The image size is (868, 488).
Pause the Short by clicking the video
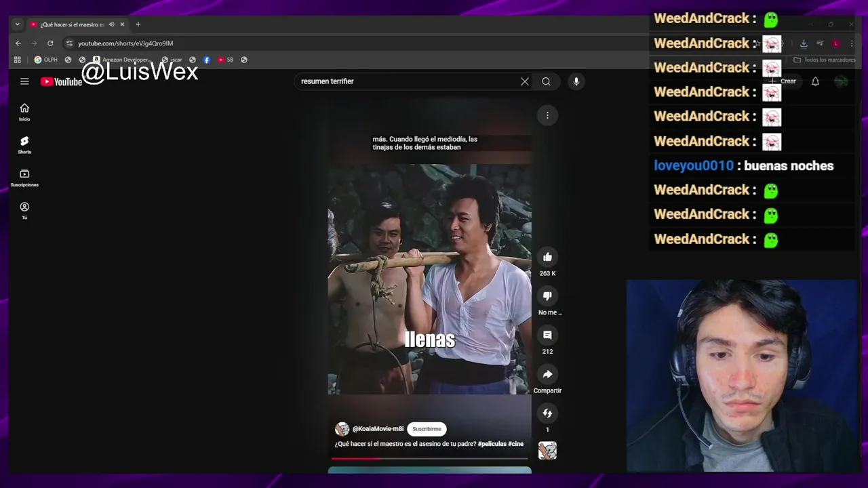[429, 278]
